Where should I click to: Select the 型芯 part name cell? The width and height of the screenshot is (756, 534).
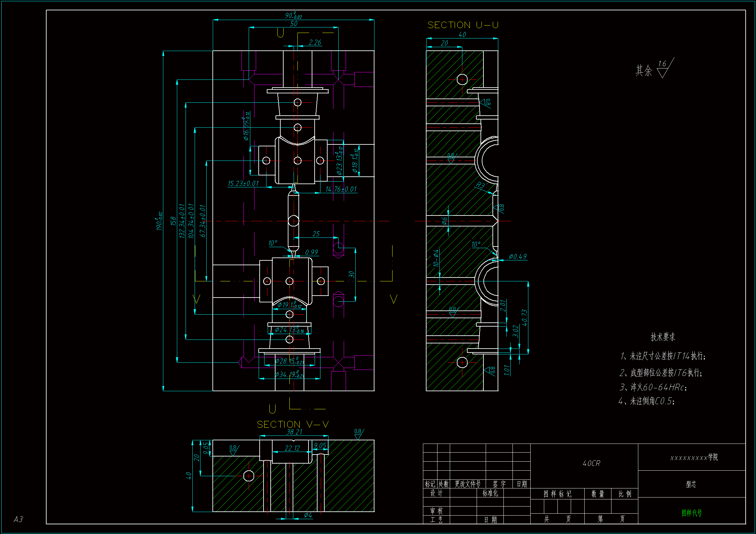(691, 484)
